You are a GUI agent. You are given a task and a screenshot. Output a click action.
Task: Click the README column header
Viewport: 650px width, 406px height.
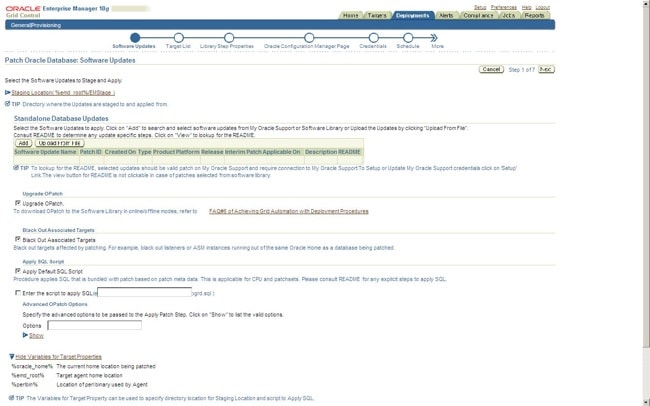349,152
